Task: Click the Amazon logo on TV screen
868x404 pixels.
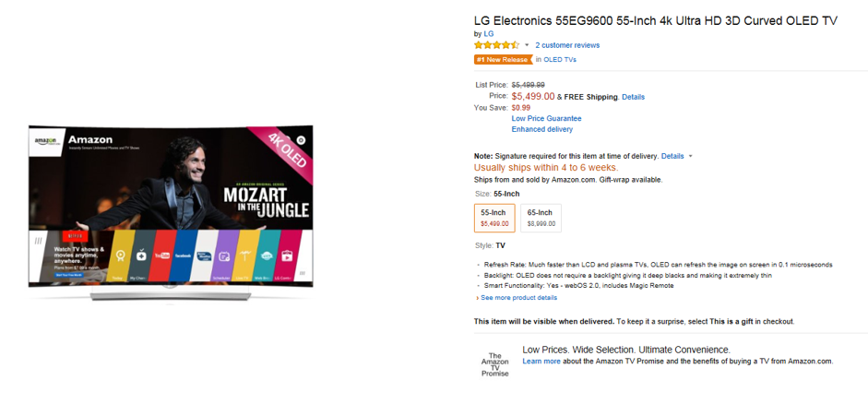Action: [x=46, y=142]
